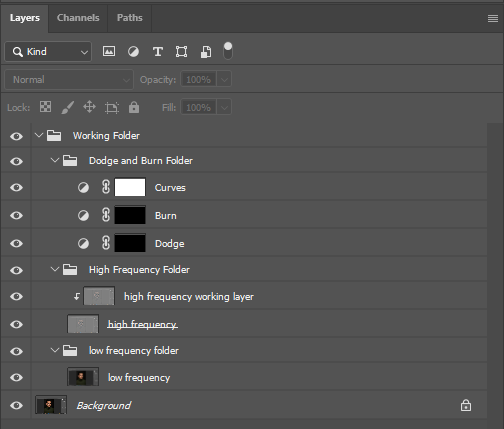Select the underlined high frequency layer name
The height and width of the screenshot is (429, 504).
coord(142,324)
